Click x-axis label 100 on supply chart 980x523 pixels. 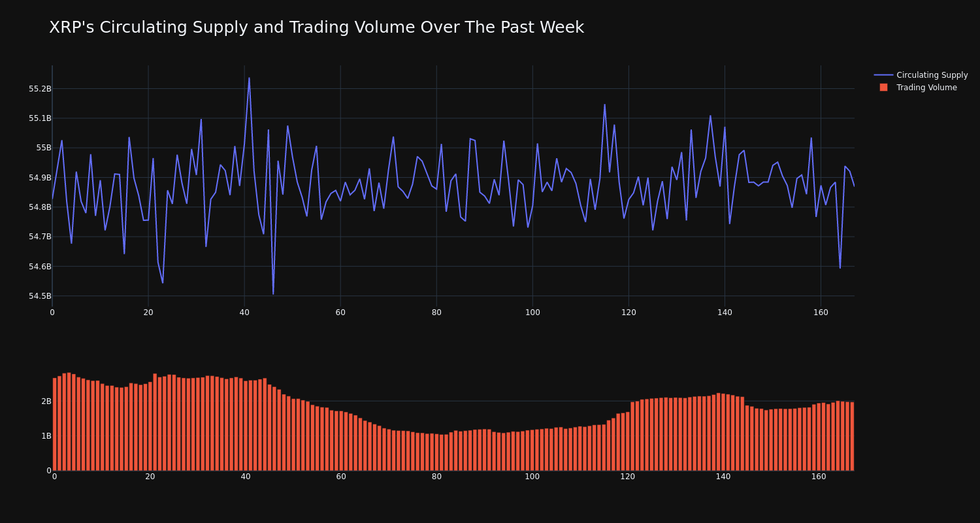[532, 312]
